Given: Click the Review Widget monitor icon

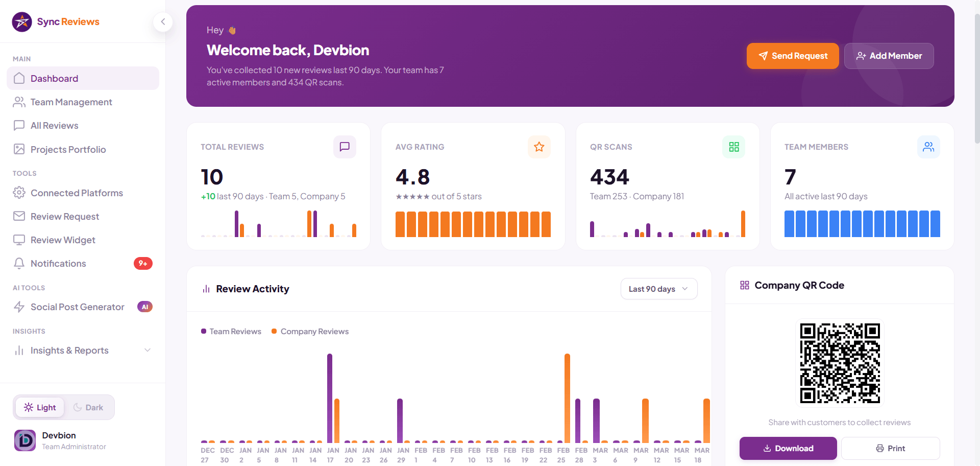Looking at the screenshot, I should (19, 240).
